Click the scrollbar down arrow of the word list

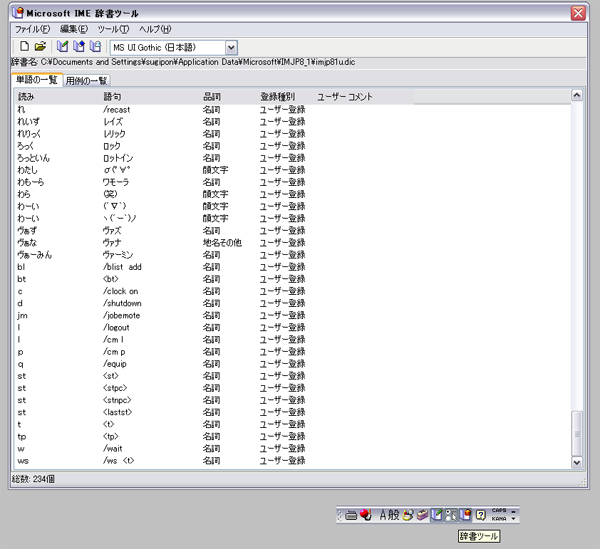577,462
